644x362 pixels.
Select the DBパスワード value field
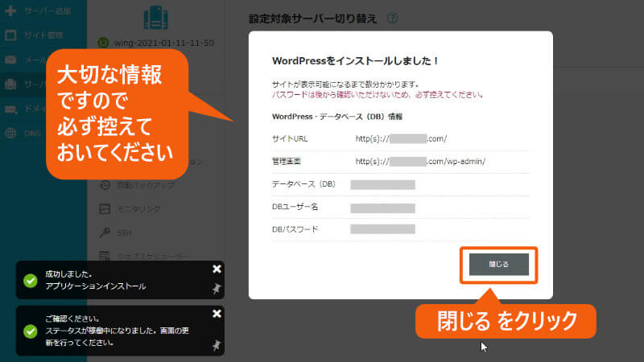[383, 229]
